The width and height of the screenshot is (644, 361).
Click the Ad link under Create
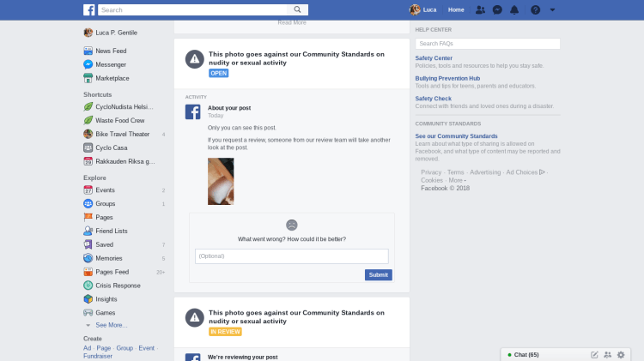click(x=87, y=348)
